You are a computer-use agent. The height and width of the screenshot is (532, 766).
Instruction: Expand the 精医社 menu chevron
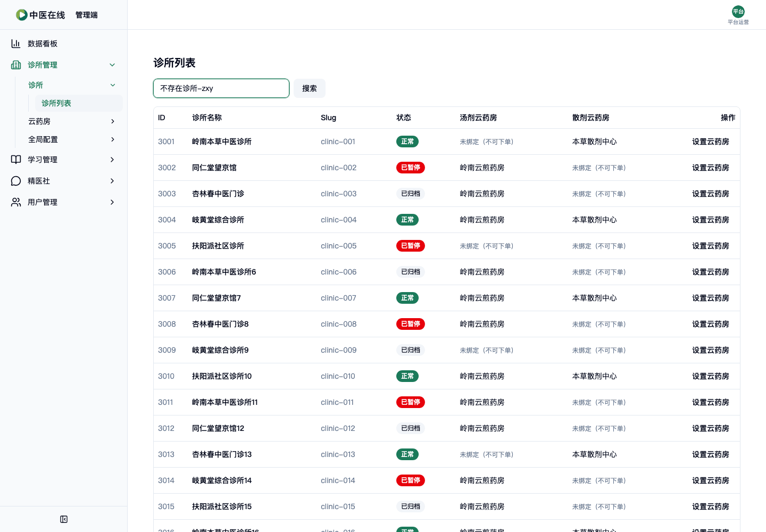pyautogui.click(x=112, y=181)
